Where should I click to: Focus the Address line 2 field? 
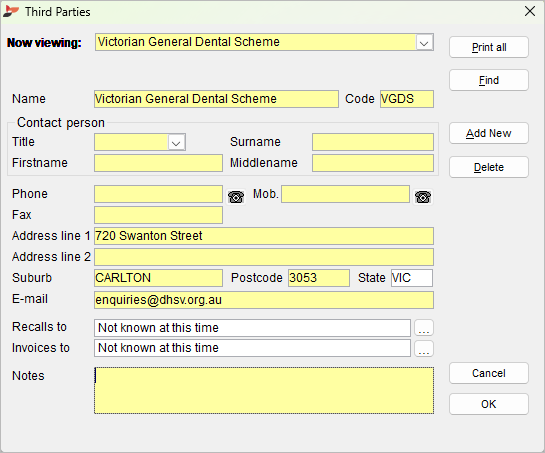(264, 257)
